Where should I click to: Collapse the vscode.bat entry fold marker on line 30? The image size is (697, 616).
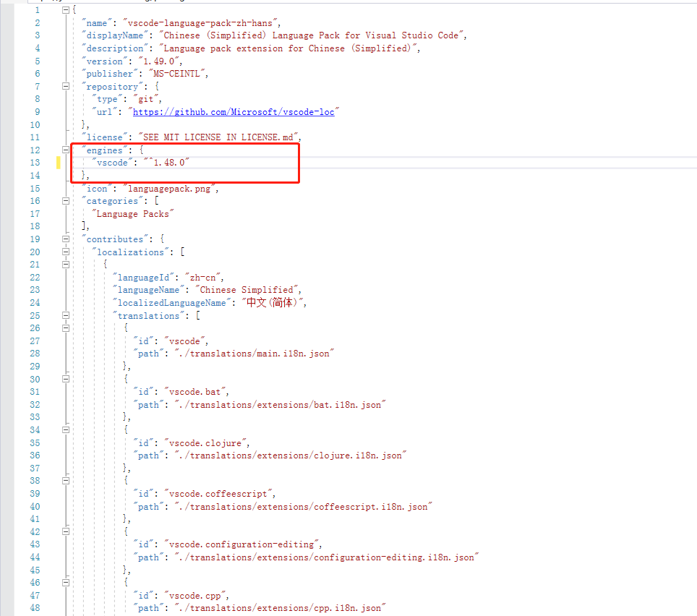tap(66, 379)
